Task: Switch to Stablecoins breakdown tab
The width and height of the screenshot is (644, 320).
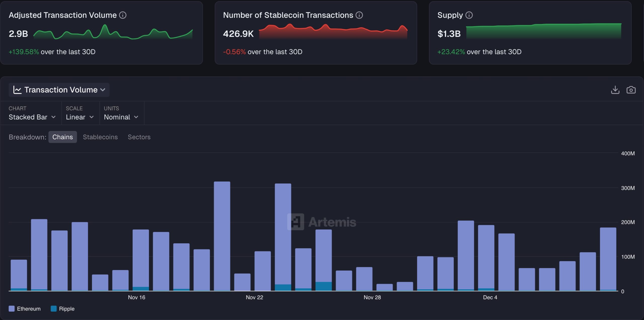Action: [x=100, y=137]
